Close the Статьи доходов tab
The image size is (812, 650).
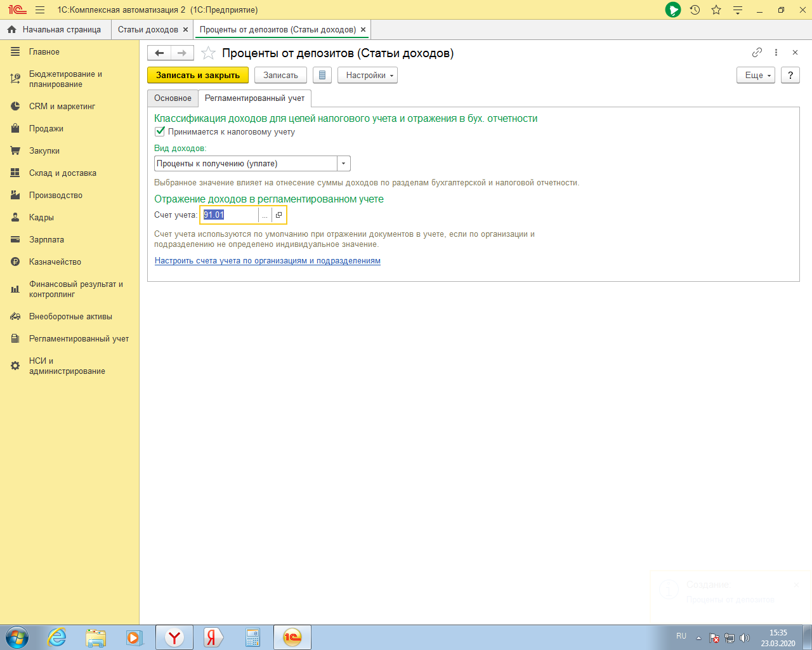[x=185, y=30]
